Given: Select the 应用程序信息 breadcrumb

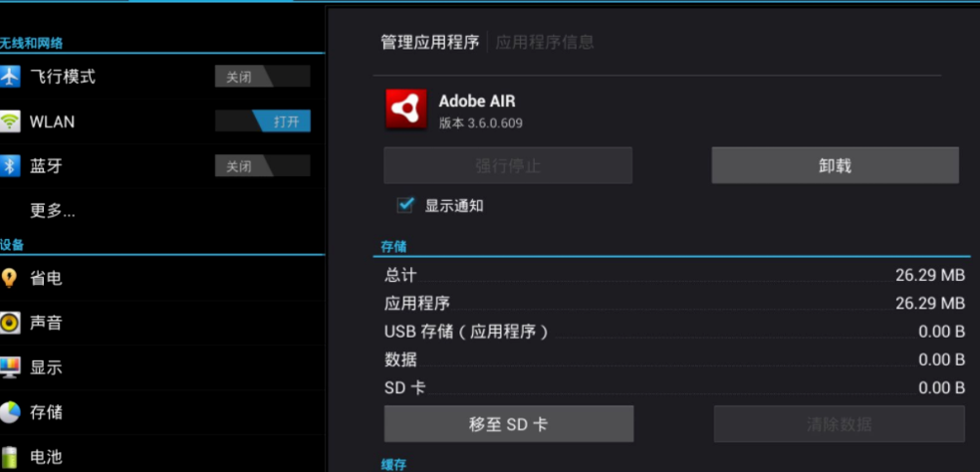Looking at the screenshot, I should click(545, 43).
